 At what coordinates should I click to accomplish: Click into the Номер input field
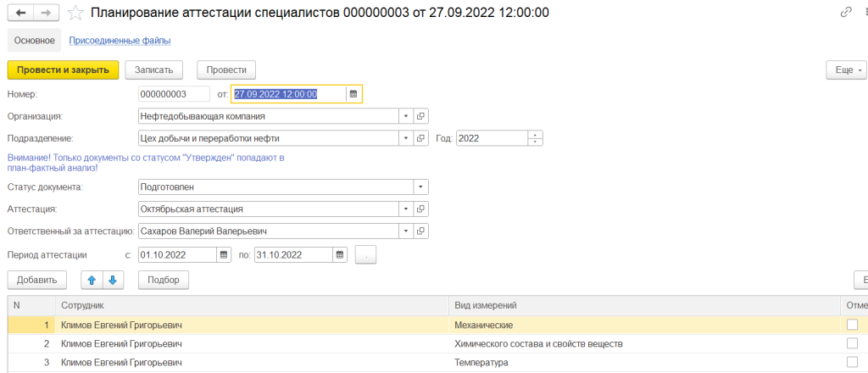point(173,94)
